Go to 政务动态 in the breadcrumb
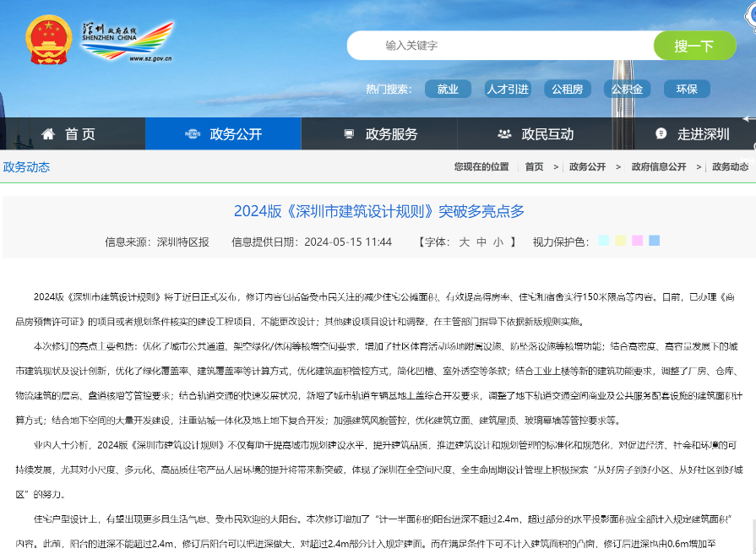This screenshot has width=756, height=554. point(730,167)
